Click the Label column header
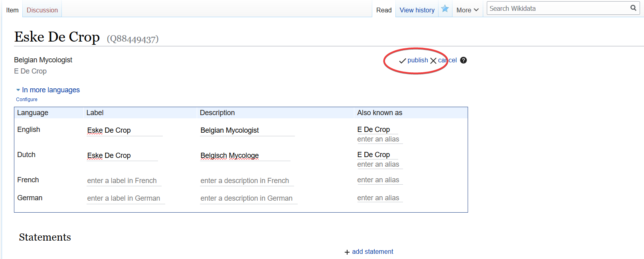 pyautogui.click(x=95, y=113)
